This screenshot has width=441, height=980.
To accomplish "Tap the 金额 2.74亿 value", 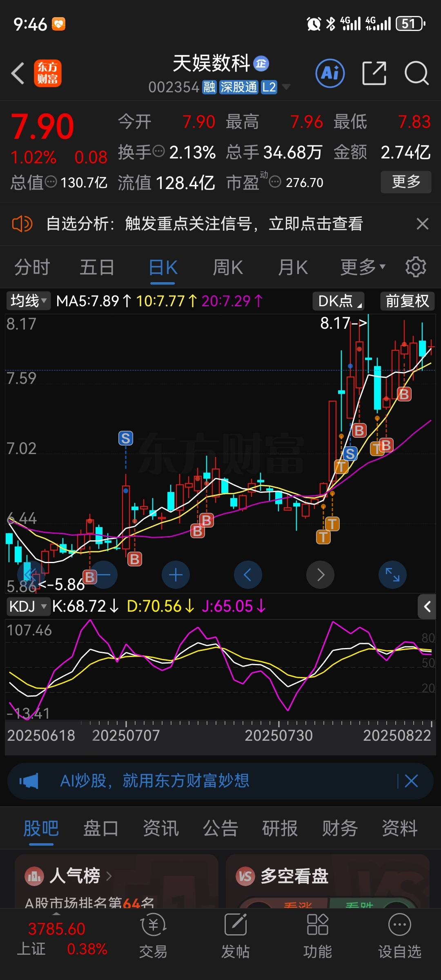I will [x=405, y=152].
